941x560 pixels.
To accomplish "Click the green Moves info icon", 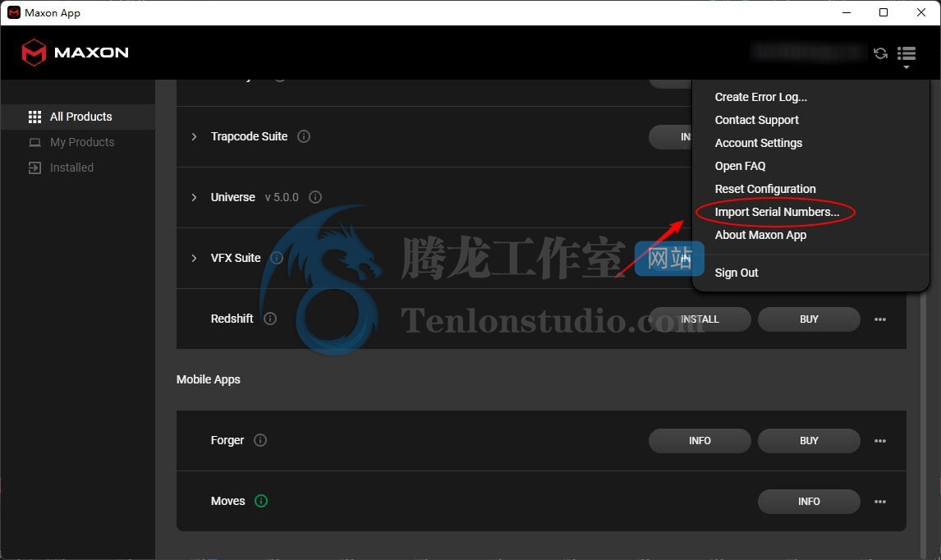I will pos(261,501).
